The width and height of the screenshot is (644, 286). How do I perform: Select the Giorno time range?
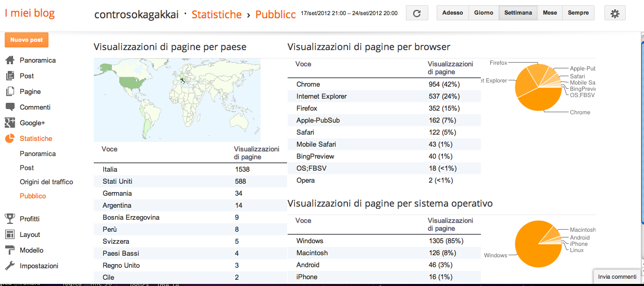pos(484,13)
